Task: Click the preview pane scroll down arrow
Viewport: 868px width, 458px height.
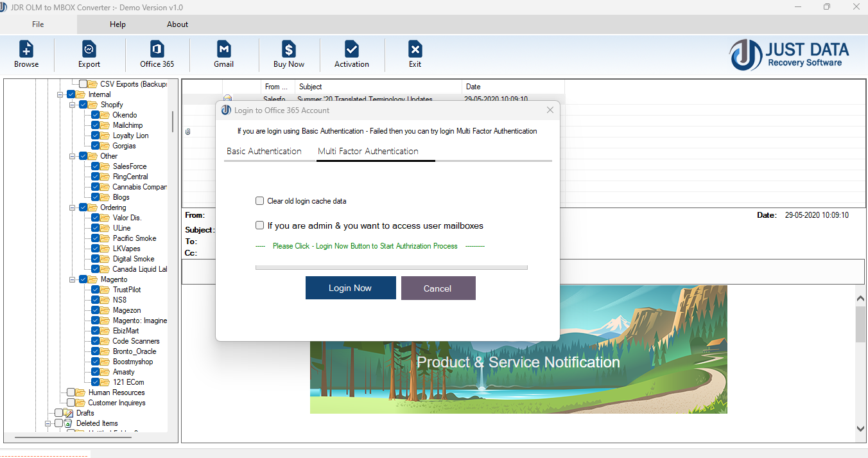Action: point(861,428)
